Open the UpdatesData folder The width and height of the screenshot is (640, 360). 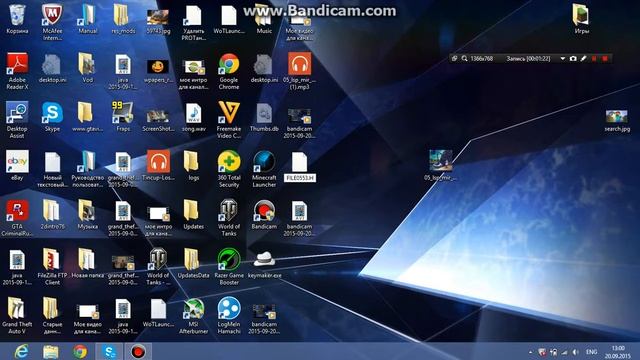193,264
